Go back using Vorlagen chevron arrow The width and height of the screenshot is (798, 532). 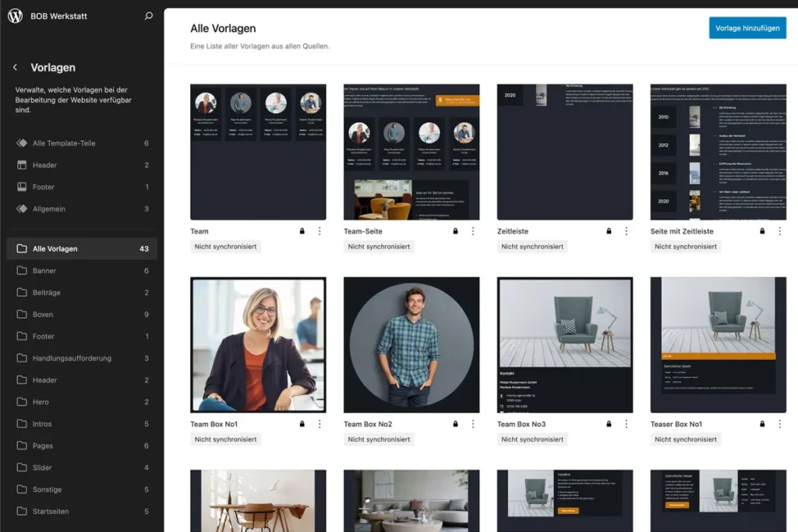point(15,68)
